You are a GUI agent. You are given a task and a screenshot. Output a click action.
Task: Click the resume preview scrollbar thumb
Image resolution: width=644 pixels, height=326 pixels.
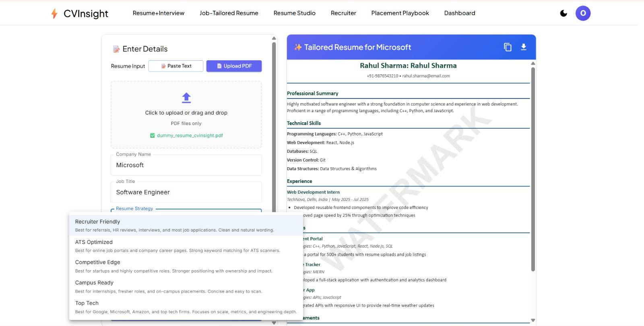coord(533,169)
